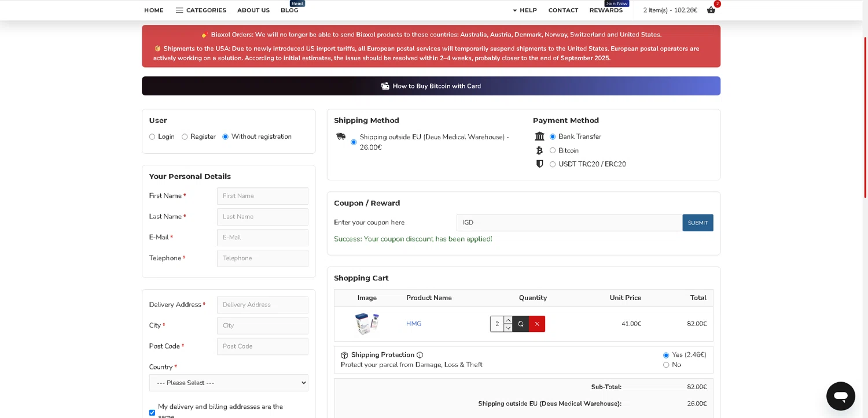This screenshot has height=418, width=868.
Task: Refresh HMG quantity with update icon
Action: point(521,324)
